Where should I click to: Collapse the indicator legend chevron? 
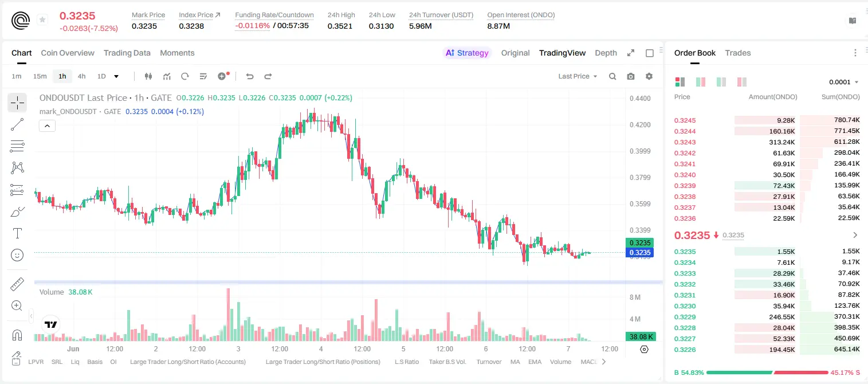[47, 126]
